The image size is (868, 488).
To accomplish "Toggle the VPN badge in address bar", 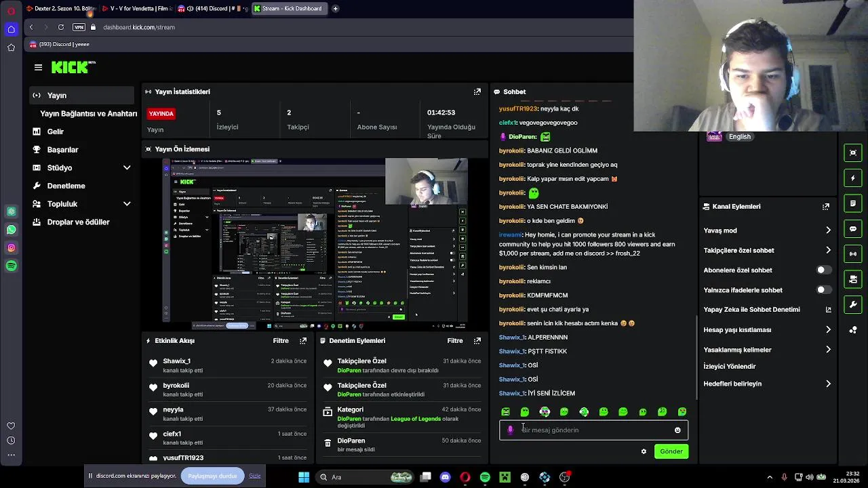I will point(79,27).
